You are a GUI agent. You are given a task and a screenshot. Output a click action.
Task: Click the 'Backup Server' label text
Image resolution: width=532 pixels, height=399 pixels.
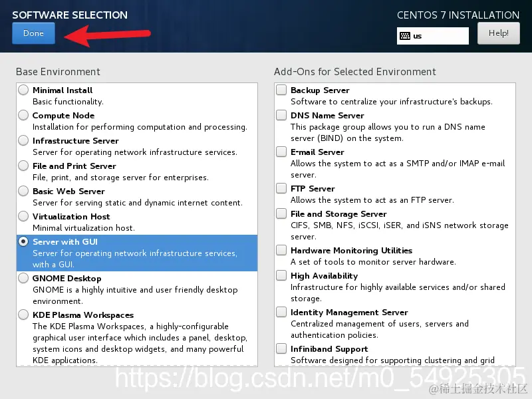[x=320, y=90]
